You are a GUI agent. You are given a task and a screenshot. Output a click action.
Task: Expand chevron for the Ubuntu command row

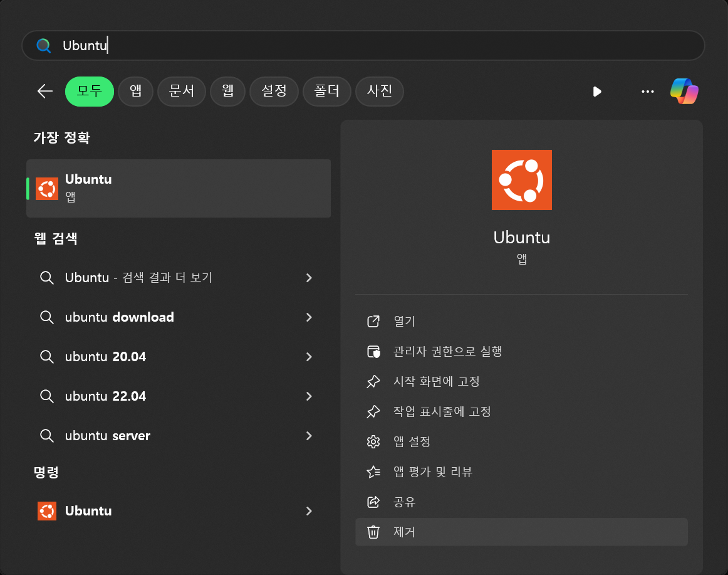(309, 511)
